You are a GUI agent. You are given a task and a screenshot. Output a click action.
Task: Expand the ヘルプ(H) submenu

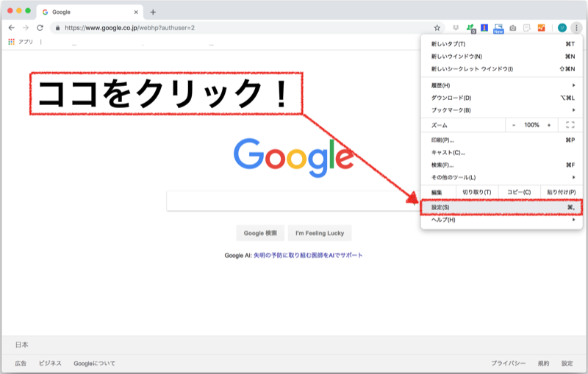(502, 220)
